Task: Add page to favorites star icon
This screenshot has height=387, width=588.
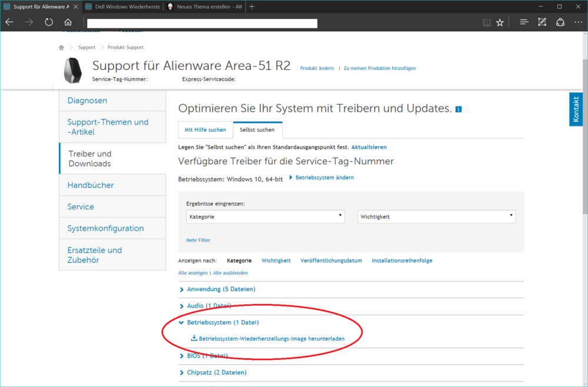Action: [x=500, y=22]
